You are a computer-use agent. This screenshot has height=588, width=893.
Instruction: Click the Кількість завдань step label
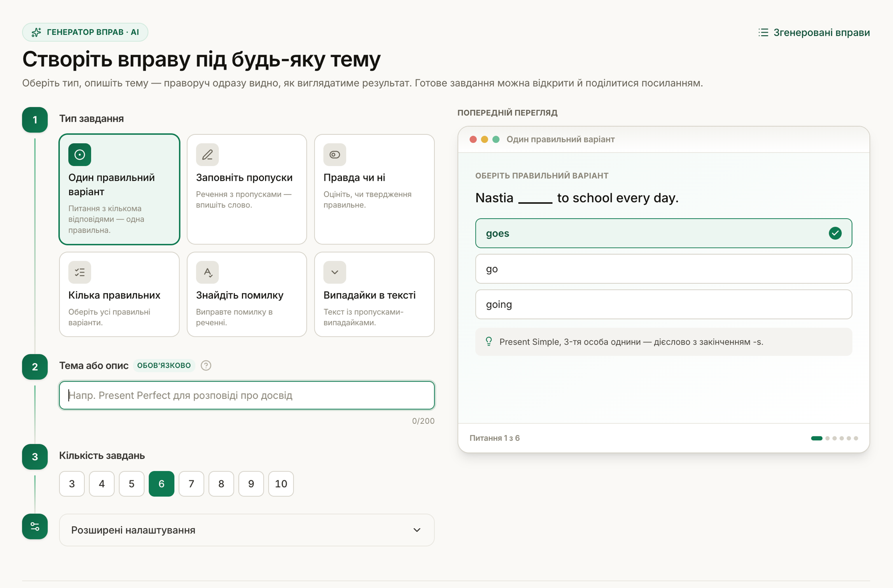[x=102, y=455]
